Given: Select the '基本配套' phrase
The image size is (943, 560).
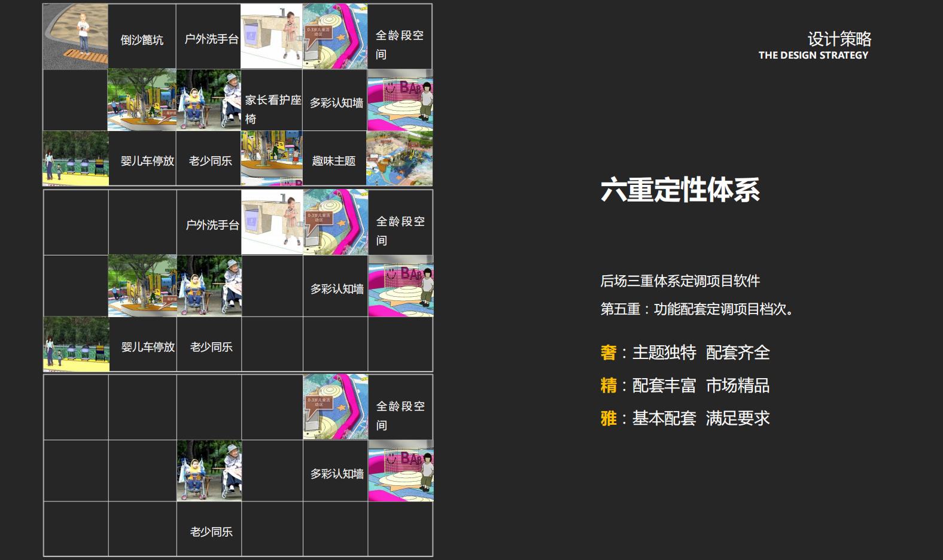Looking at the screenshot, I should point(664,418).
